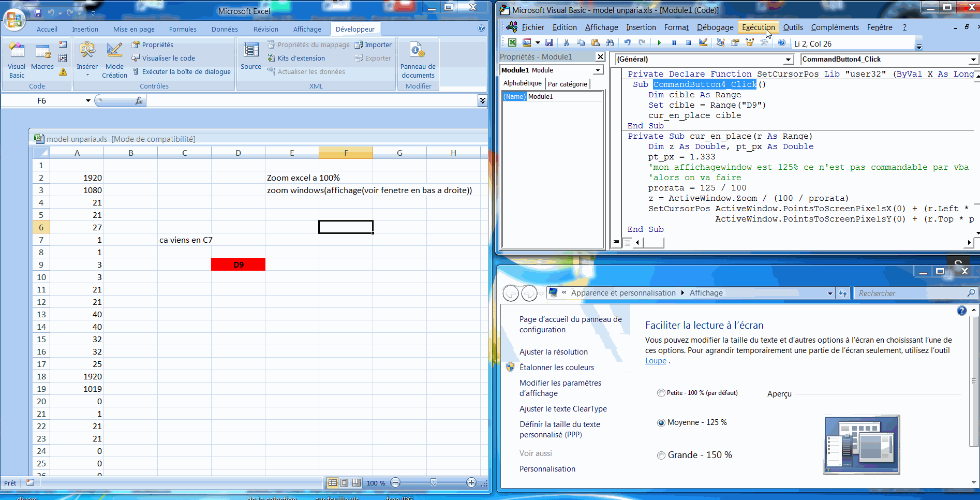The height and width of the screenshot is (500, 980).
Task: Switch to the Page Layout view icon in the status bar
Action: coord(344,482)
